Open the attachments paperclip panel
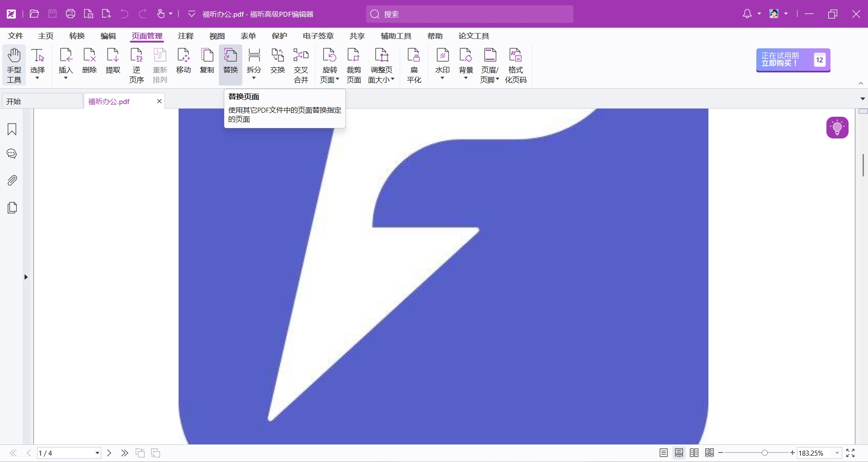This screenshot has height=462, width=868. point(12,181)
